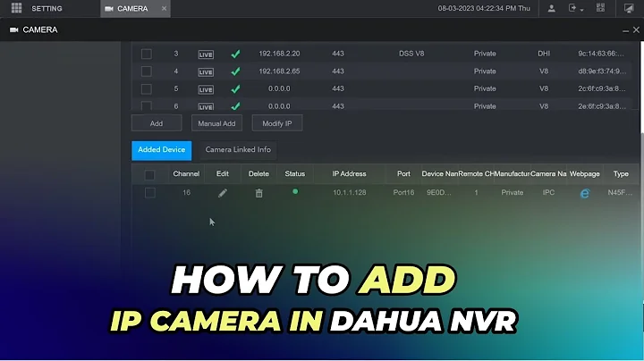Select IP address 192.168.2.20 cell

pos(279,54)
